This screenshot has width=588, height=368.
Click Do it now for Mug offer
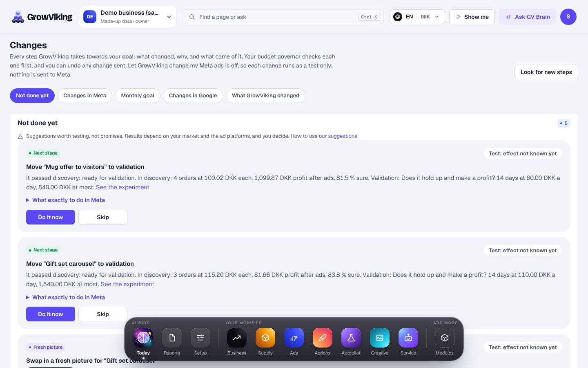coord(51,217)
